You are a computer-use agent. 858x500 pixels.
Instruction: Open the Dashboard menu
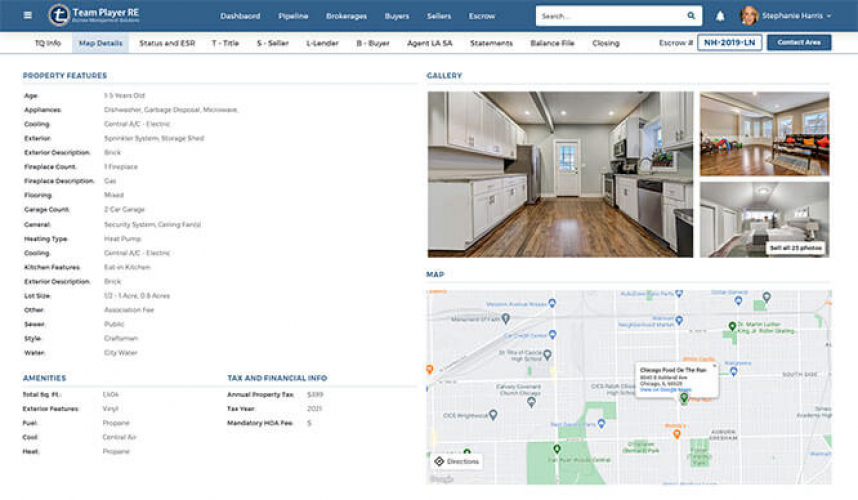coord(240,16)
